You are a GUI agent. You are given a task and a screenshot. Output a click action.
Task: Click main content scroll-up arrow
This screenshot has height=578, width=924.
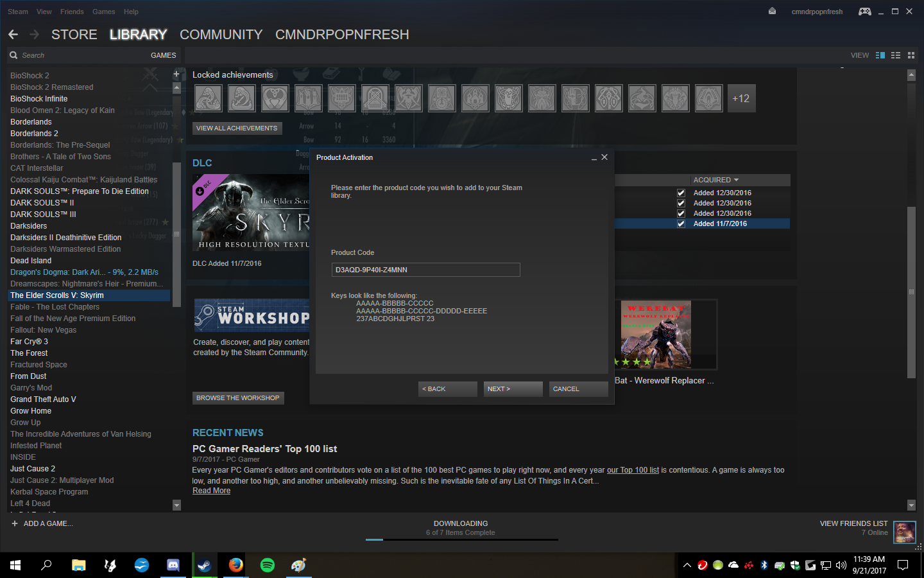[911, 75]
